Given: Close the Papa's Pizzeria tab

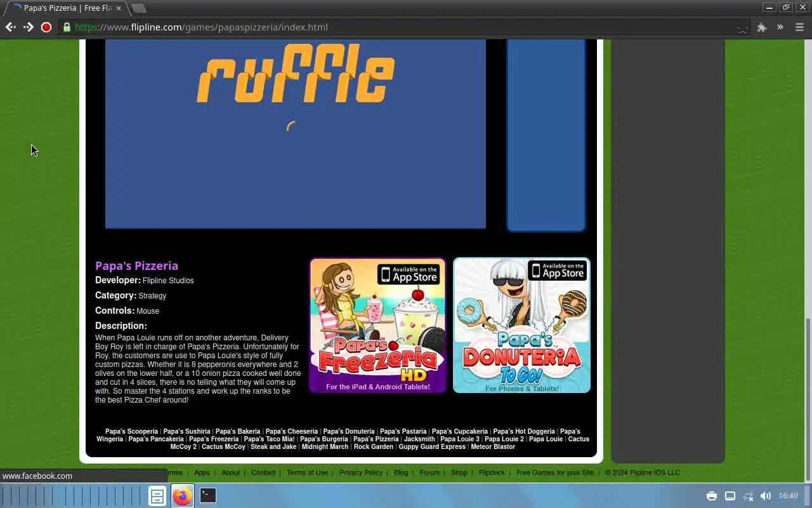Looking at the screenshot, I should coord(118,8).
